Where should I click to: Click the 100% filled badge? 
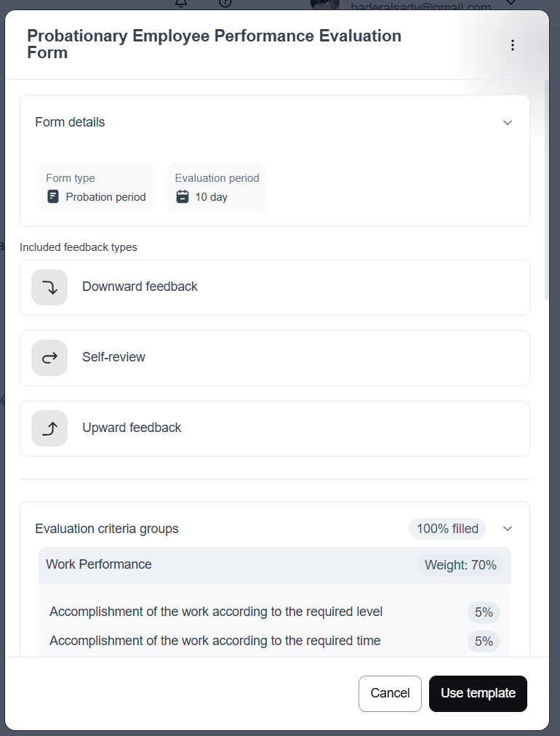pos(448,529)
